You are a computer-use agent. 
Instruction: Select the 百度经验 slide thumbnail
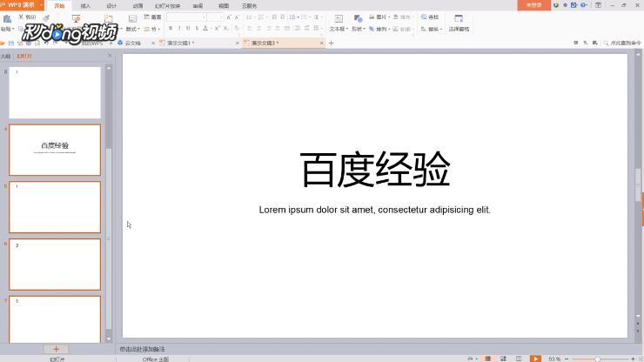click(55, 150)
